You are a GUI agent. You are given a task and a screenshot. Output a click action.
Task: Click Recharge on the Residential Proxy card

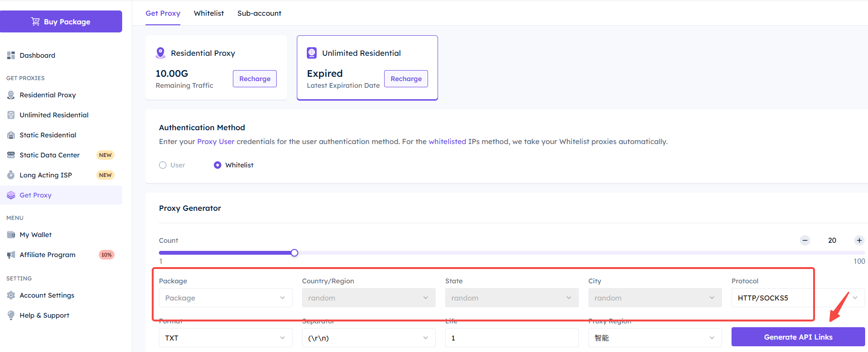point(255,79)
